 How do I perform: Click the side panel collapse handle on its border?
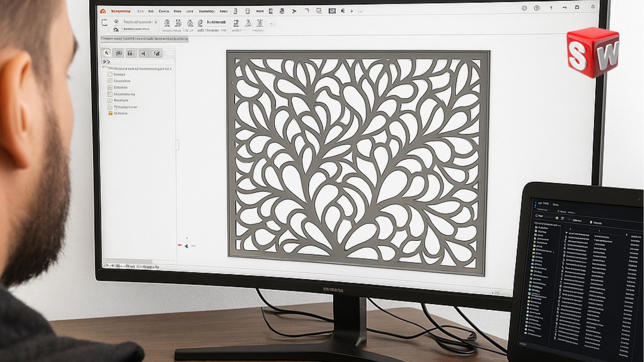click(x=177, y=145)
